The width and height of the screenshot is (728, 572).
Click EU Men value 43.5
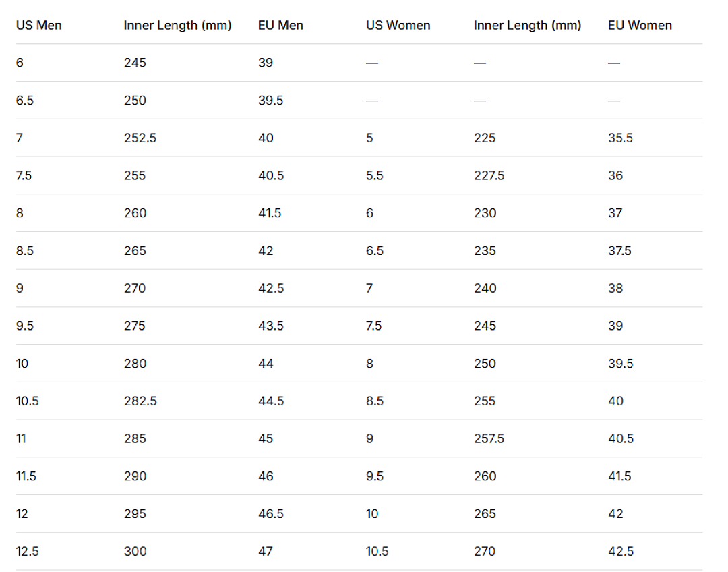(x=271, y=326)
